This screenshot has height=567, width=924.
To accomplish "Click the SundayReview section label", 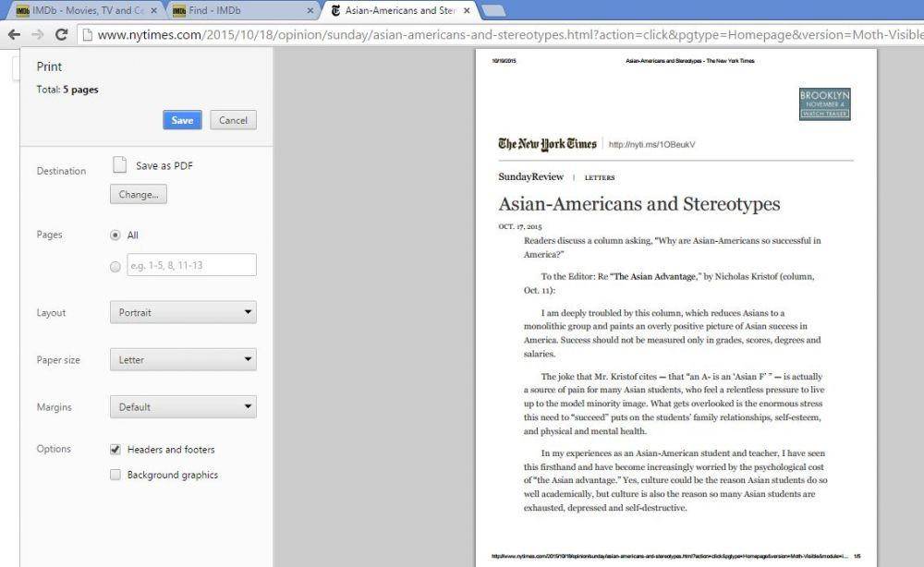I will pos(531,176).
